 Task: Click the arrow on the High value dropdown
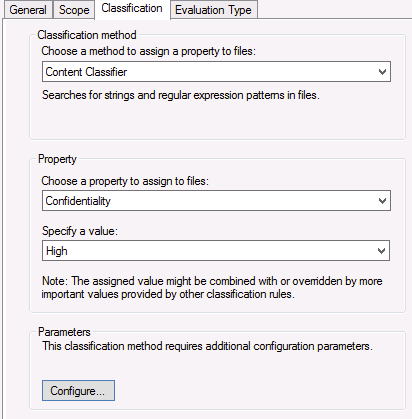pos(382,251)
